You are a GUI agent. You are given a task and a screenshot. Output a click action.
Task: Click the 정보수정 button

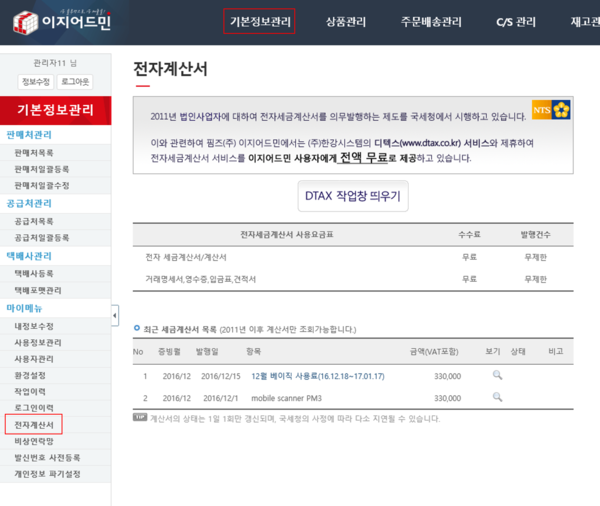click(36, 82)
